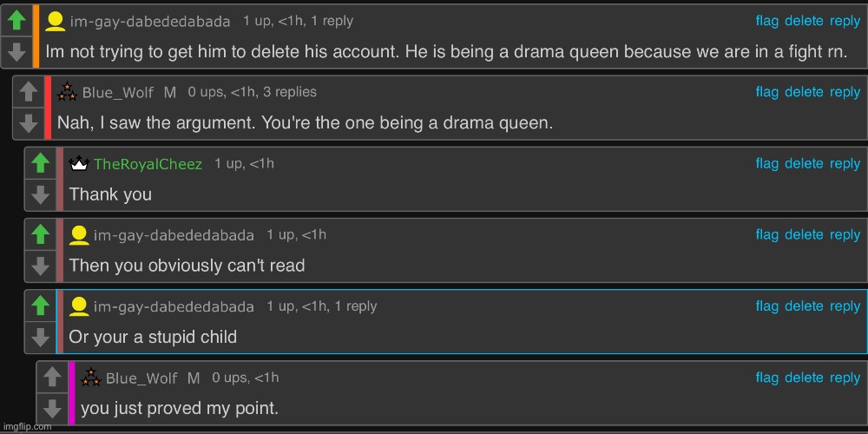
Task: Upvote the 'Or your a stupid child' comment
Action: (40, 306)
